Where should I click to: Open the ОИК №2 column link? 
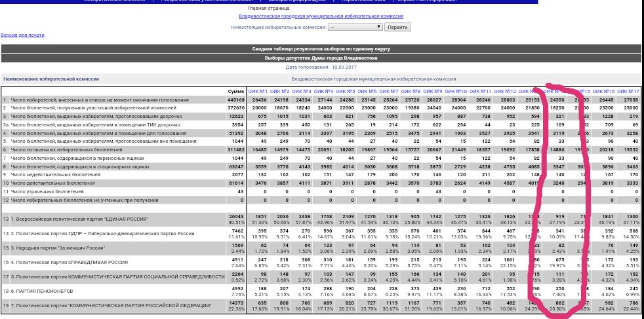point(279,92)
